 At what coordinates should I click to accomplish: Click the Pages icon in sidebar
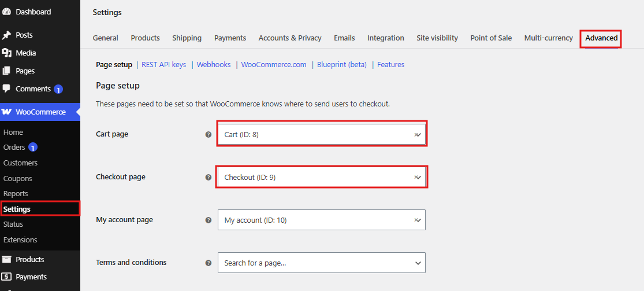pos(6,71)
